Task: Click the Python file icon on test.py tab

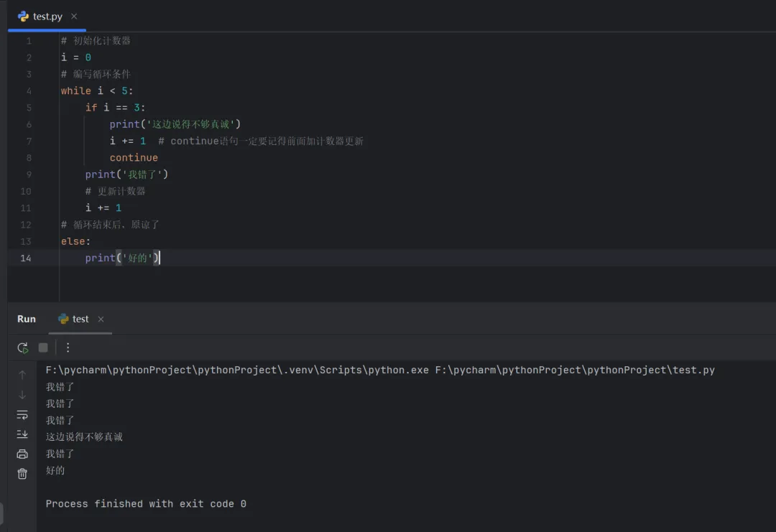Action: pyautogui.click(x=23, y=16)
